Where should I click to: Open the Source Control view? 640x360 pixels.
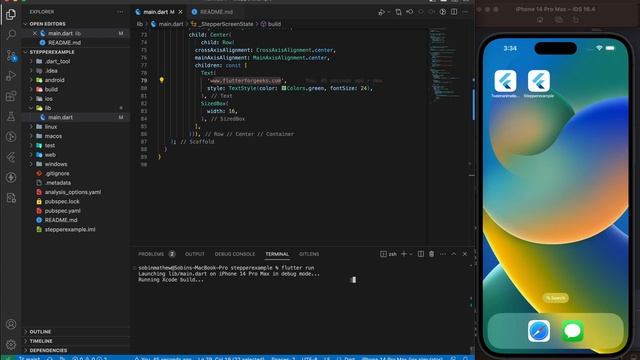[11, 55]
